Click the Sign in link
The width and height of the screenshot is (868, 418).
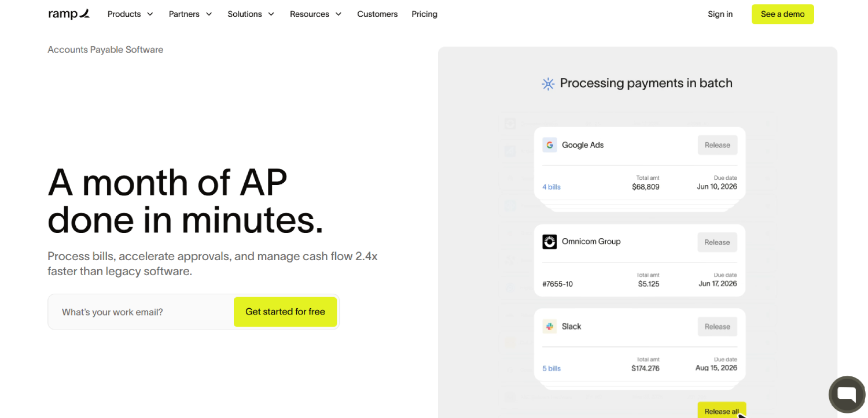(720, 14)
